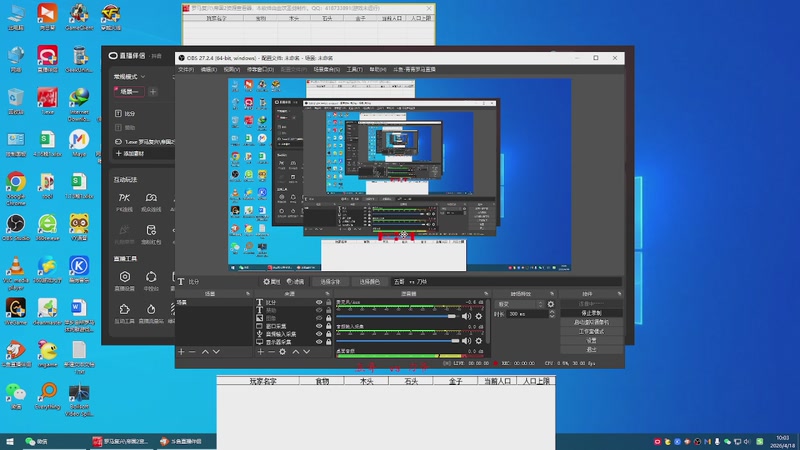Click PK连线 icon in 直播伴侣 panel
The height and width of the screenshot is (450, 800).
click(x=124, y=202)
